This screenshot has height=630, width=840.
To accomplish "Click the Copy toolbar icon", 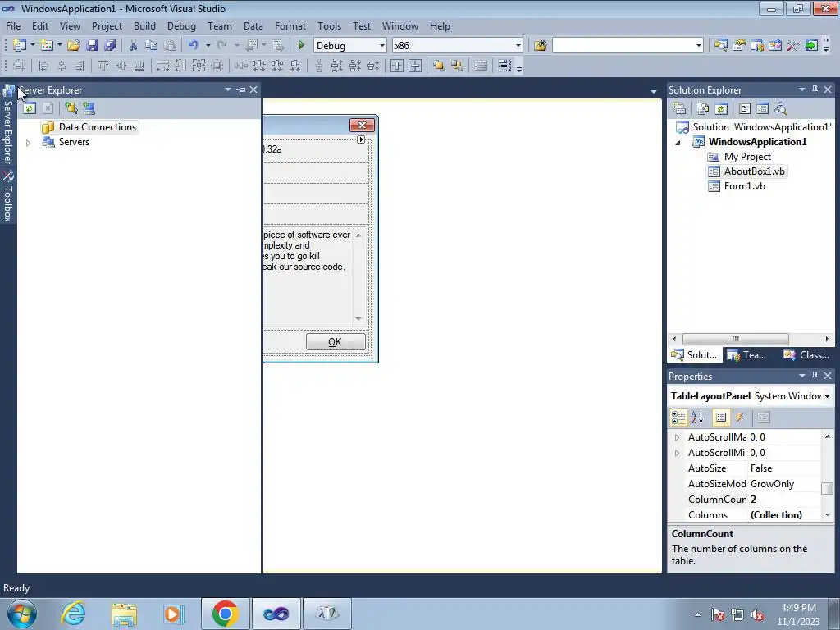I will point(152,46).
